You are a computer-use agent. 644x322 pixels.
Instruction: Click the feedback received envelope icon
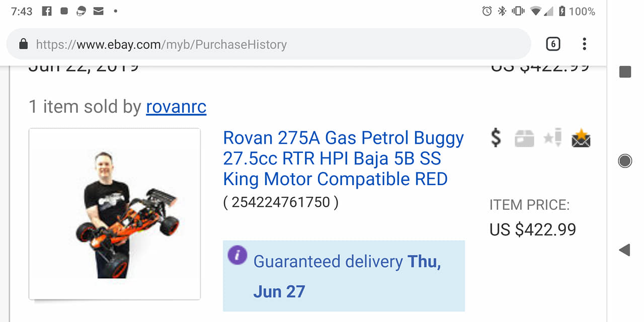point(581,138)
